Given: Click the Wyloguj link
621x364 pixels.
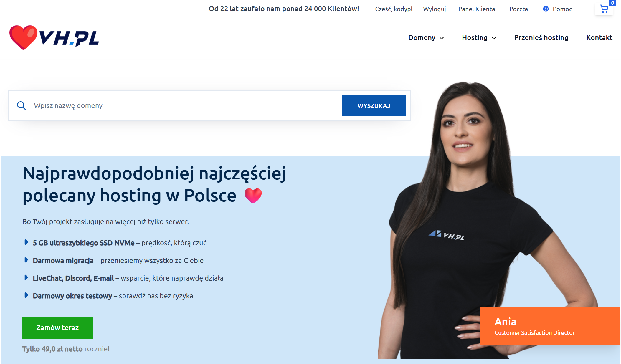Looking at the screenshot, I should click(434, 9).
